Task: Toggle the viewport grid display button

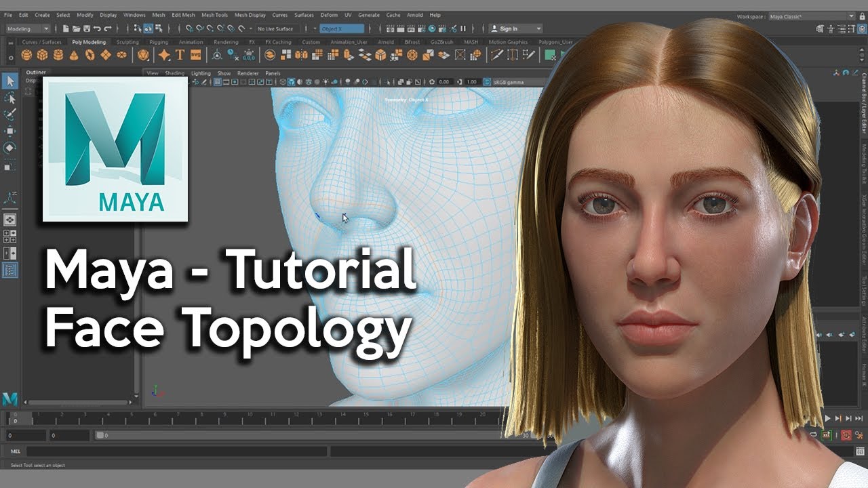Action: pyautogui.click(x=217, y=82)
